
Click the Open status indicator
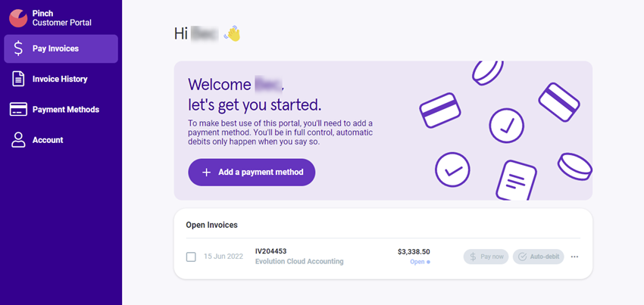pyautogui.click(x=420, y=262)
